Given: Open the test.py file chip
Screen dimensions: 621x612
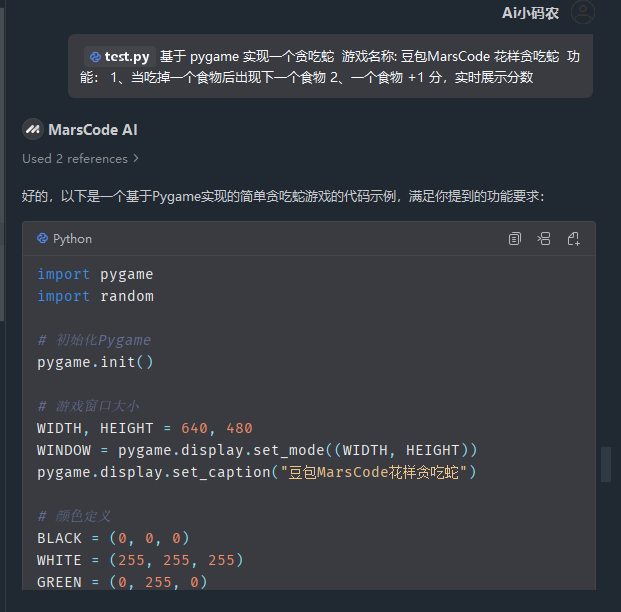Looking at the screenshot, I should [x=120, y=57].
